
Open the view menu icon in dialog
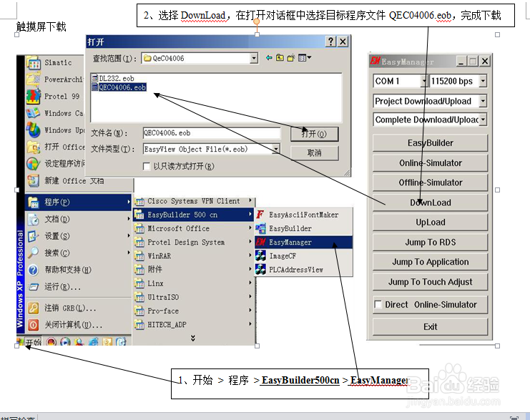click(305, 58)
